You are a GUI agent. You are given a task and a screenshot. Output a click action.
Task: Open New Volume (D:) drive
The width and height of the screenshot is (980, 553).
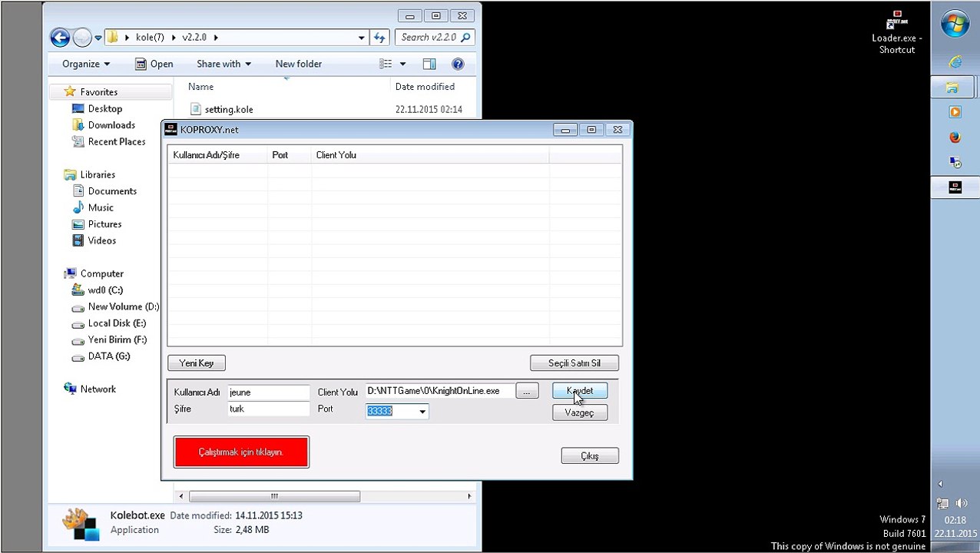coord(123,306)
